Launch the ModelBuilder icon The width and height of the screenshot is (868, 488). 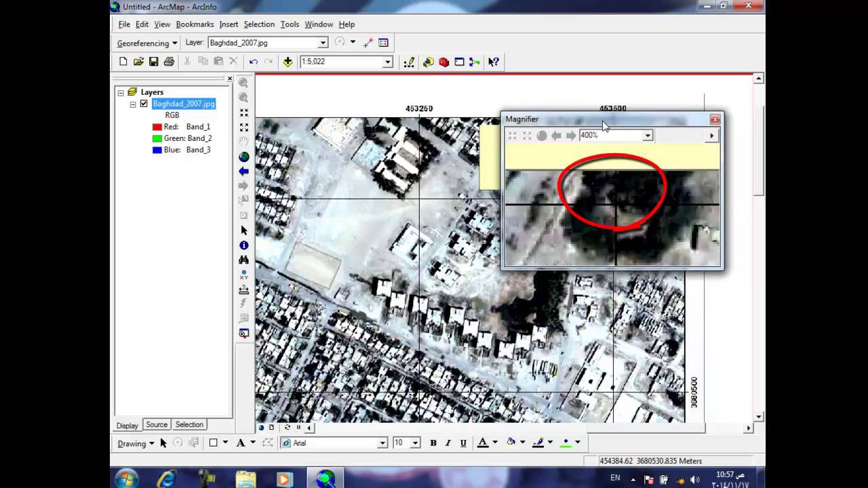coord(475,62)
